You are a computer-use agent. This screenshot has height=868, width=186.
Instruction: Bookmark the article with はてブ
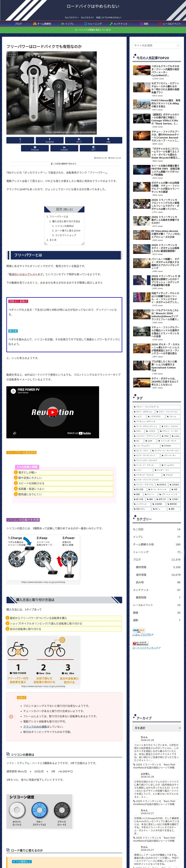pyautogui.click(x=79, y=140)
